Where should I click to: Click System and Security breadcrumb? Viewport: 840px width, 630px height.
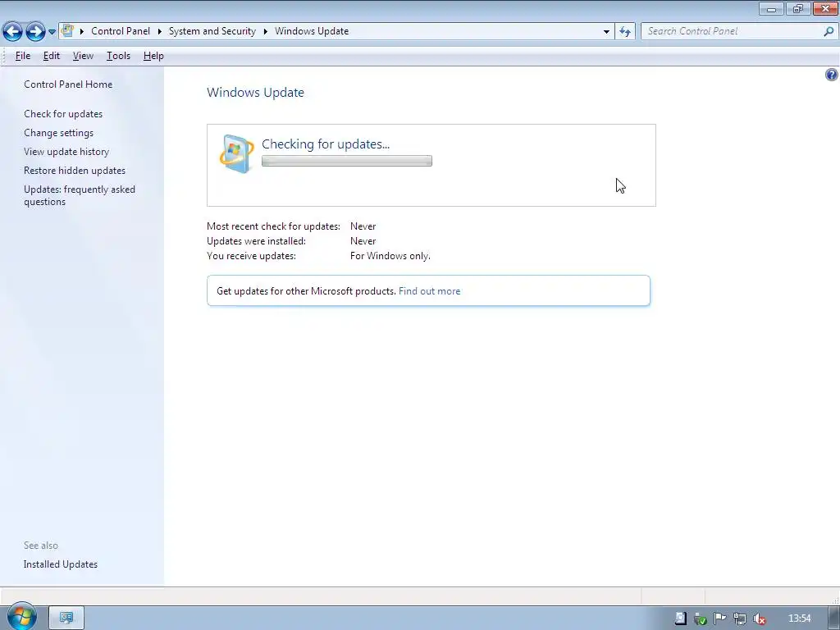coord(212,31)
